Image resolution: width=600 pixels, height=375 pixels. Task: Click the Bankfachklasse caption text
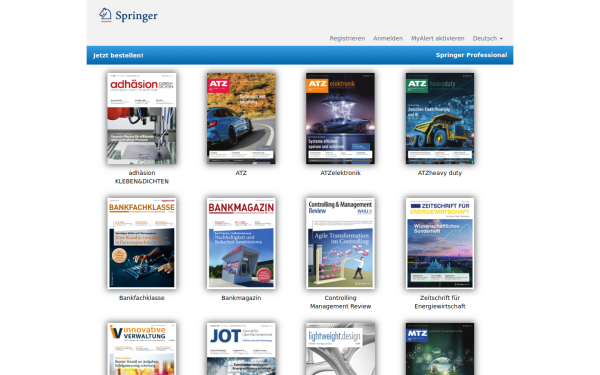click(x=142, y=298)
